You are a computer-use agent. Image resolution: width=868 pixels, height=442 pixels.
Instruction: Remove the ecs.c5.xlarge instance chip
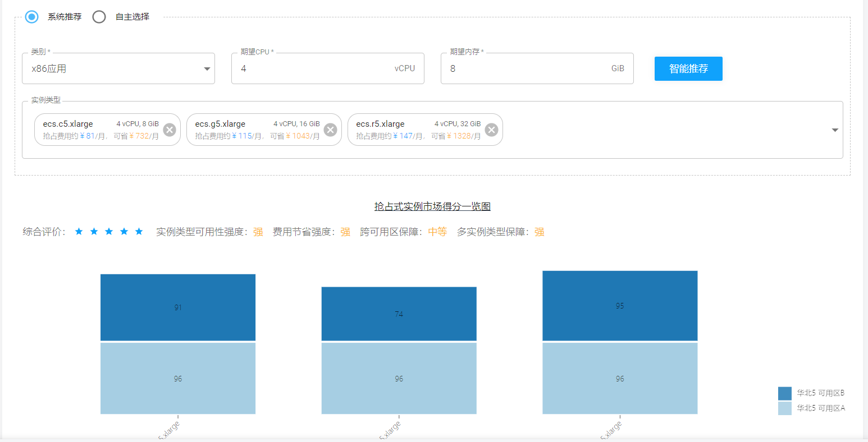tap(170, 130)
